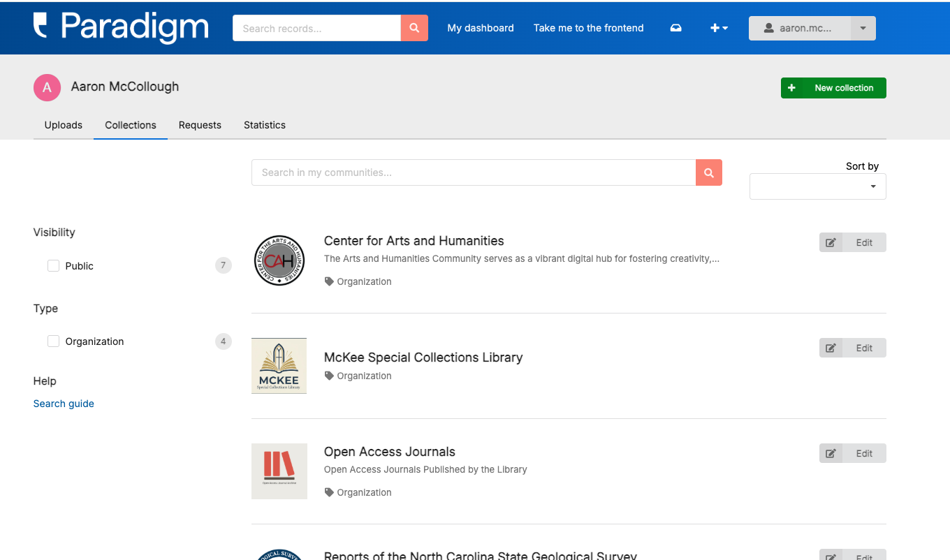This screenshot has height=560, width=950.
Task: Click the Organization count badge 4
Action: point(224,341)
